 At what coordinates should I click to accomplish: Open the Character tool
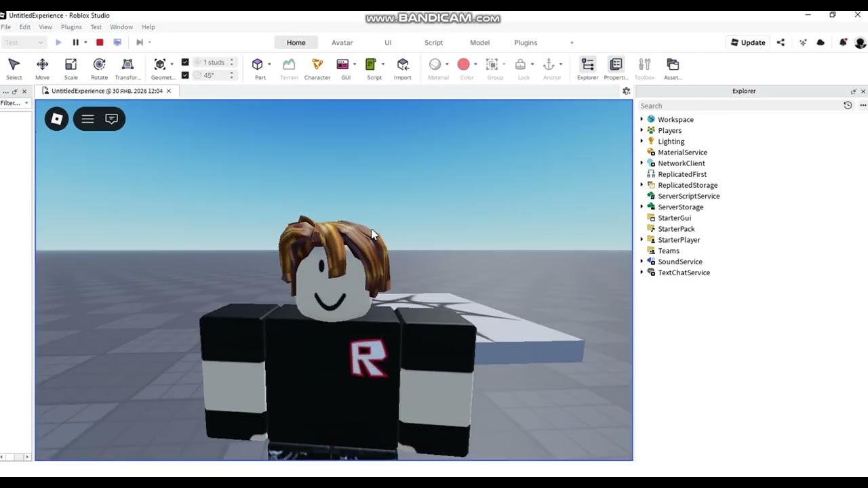317,68
